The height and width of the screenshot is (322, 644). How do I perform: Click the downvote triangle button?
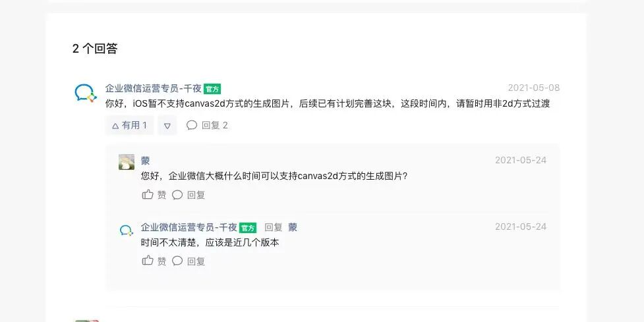pyautogui.click(x=167, y=126)
